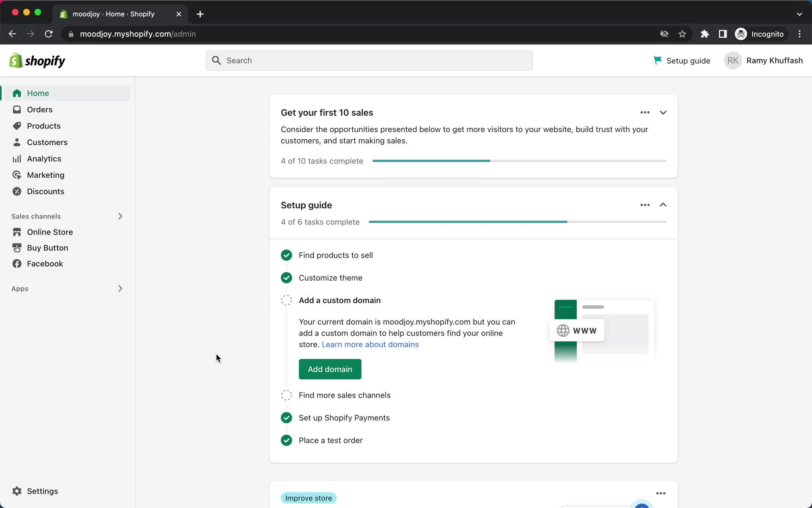Viewport: 812px width, 508px height.
Task: Click the browser back arrow
Action: point(12,34)
